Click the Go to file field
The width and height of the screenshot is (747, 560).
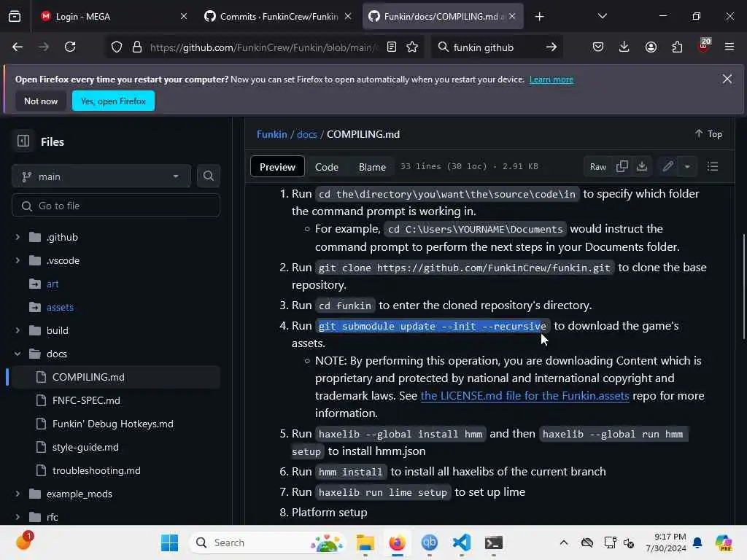[116, 206]
